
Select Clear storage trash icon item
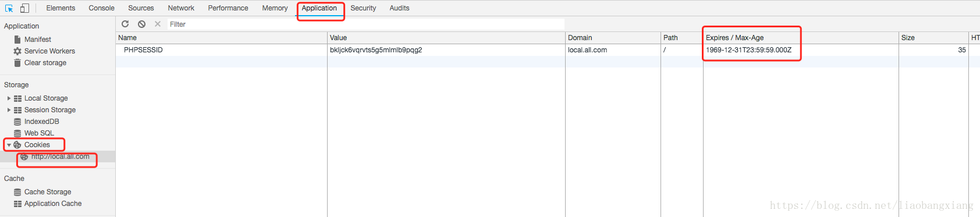pyautogui.click(x=40, y=63)
